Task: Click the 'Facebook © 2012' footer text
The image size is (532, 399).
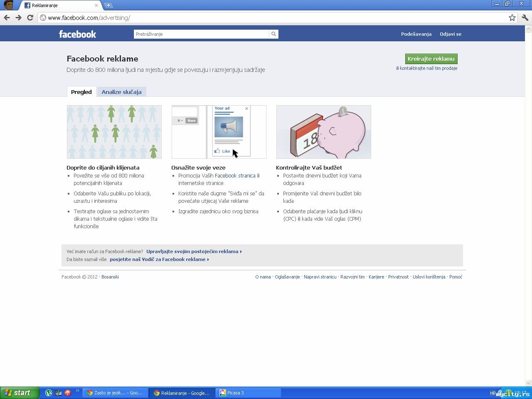Action: (79, 277)
